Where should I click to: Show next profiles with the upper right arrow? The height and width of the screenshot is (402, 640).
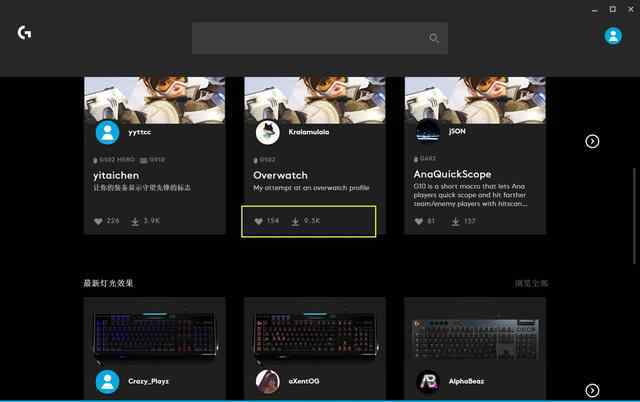click(592, 141)
